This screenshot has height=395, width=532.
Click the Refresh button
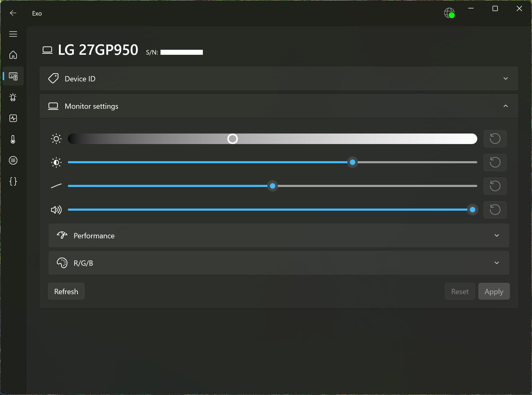66,291
